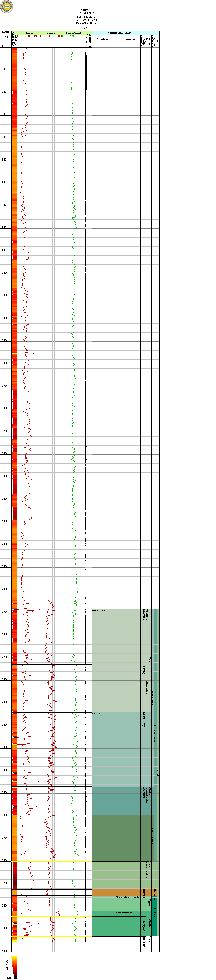216x980 pixels.
Task: Click the 'Lat: 38.0111362' text
Action: click(x=86, y=16)
